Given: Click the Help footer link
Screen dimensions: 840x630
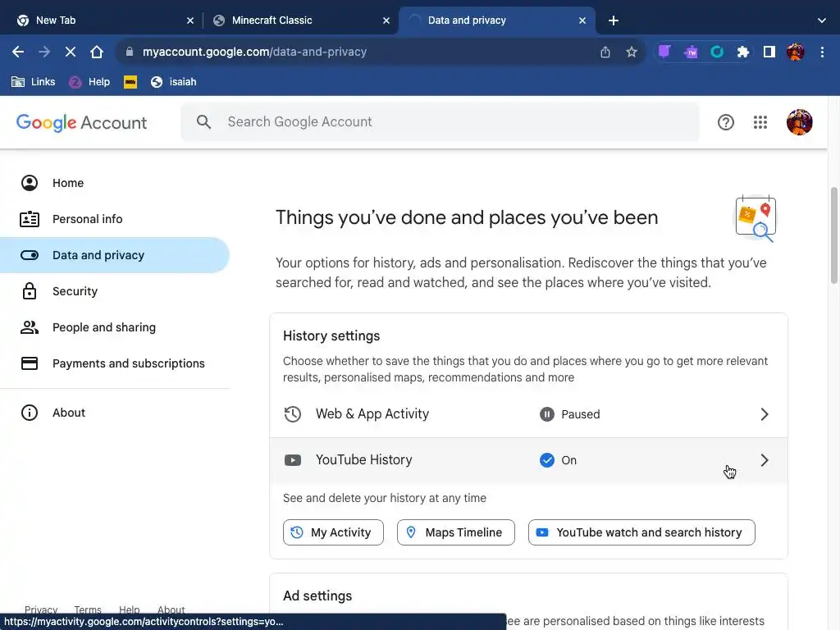Looking at the screenshot, I should coord(129,609).
